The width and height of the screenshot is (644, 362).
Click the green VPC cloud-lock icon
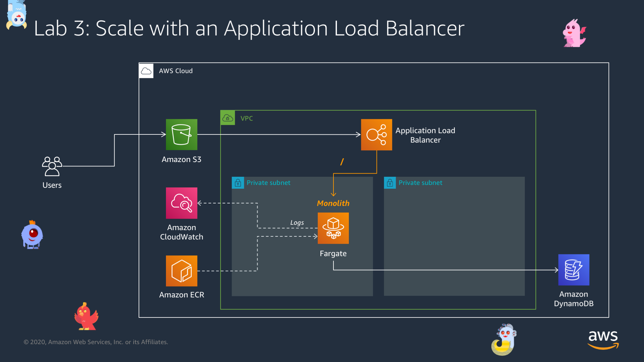coord(228,118)
